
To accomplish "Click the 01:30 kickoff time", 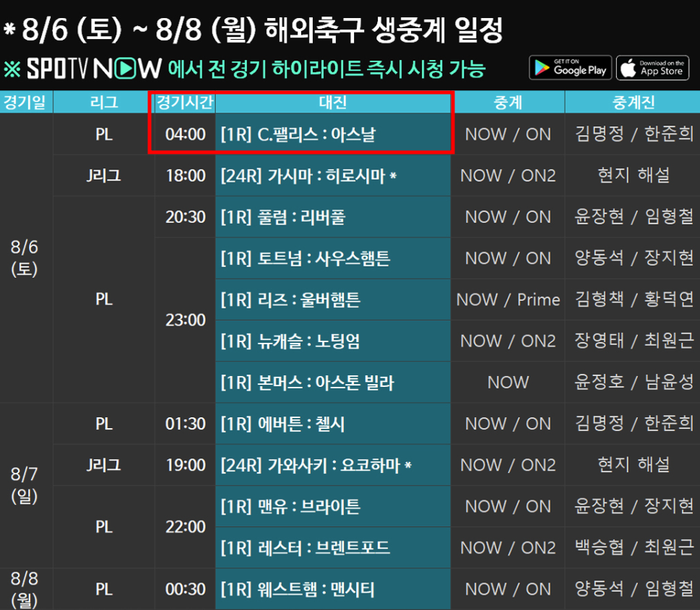I will (x=185, y=424).
